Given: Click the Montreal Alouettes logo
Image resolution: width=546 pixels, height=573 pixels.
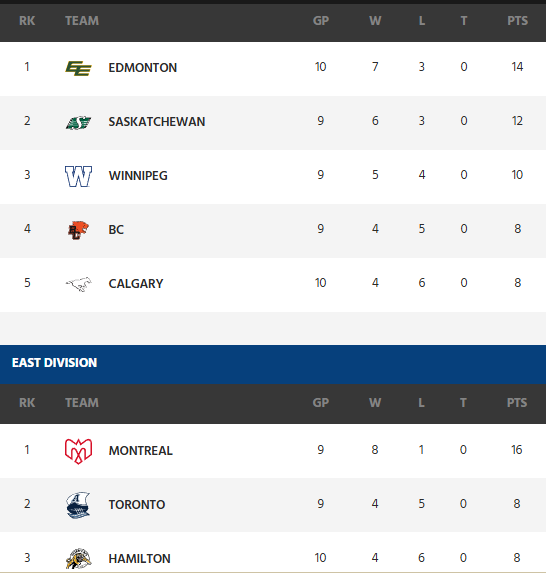Looking at the screenshot, I should (x=78, y=451).
